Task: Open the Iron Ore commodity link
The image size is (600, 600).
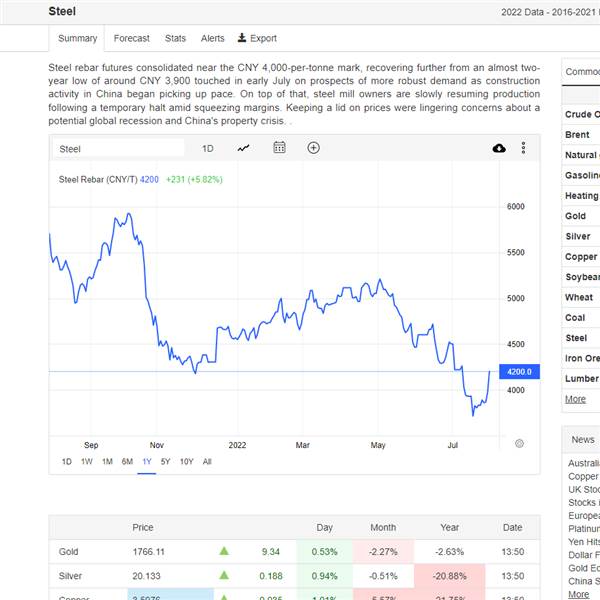Action: 582,358
